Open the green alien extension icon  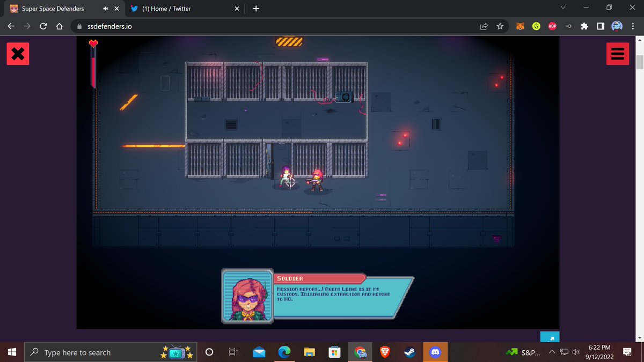tap(536, 26)
